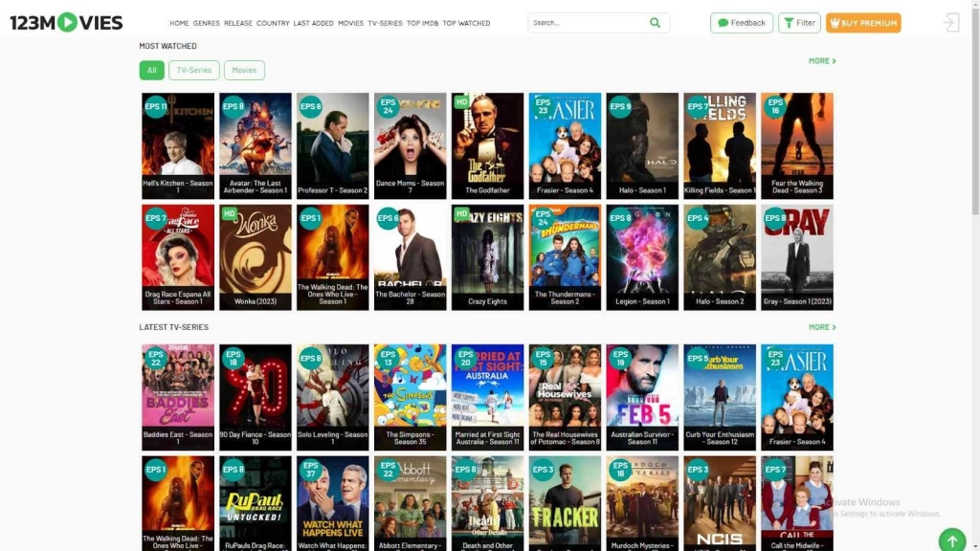Open Call the Midwife poster
Screen dimensions: 980x551
click(797, 503)
